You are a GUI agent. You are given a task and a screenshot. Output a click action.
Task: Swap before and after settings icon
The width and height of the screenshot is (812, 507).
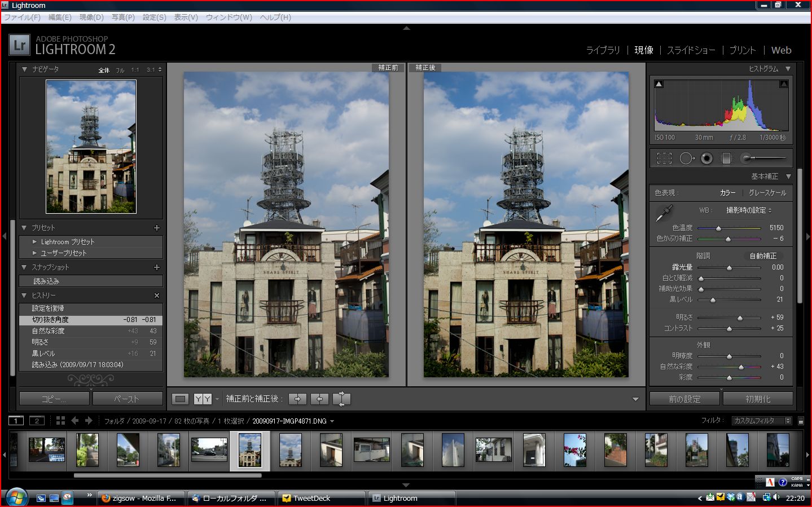click(x=341, y=399)
